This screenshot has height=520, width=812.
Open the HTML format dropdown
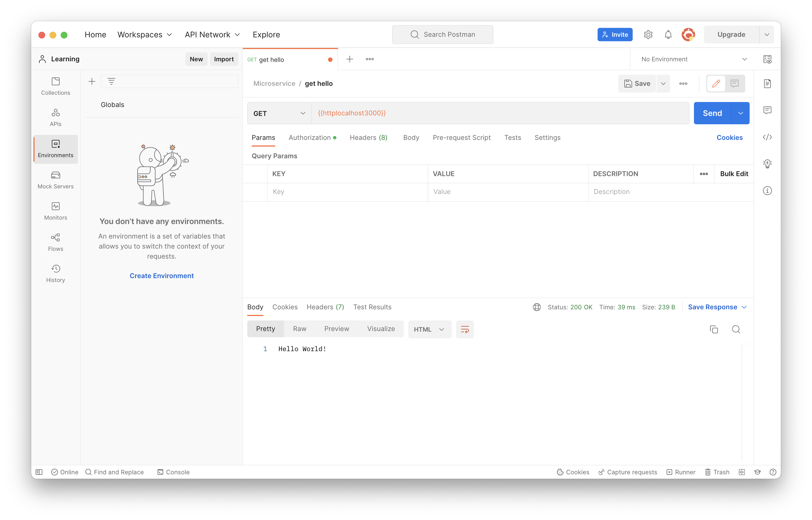click(429, 329)
